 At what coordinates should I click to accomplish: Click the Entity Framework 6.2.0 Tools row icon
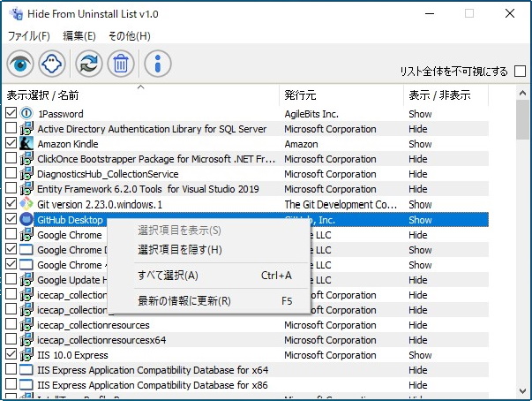click(x=26, y=189)
